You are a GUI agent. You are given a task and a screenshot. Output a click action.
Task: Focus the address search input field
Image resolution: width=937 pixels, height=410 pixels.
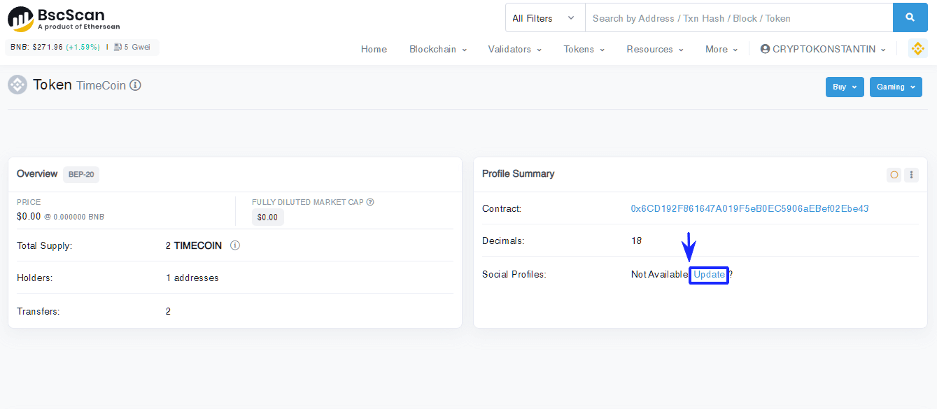tap(739, 18)
